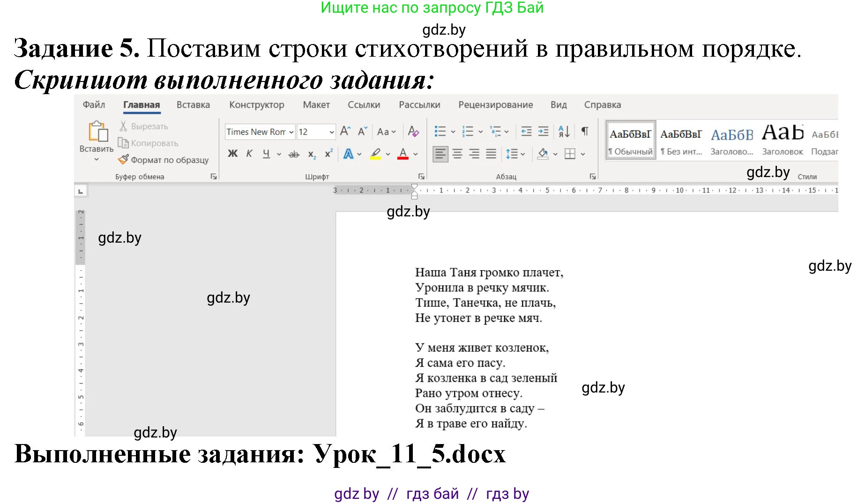Select the center alignment icon
Screen dimensions: 865x504
click(457, 153)
